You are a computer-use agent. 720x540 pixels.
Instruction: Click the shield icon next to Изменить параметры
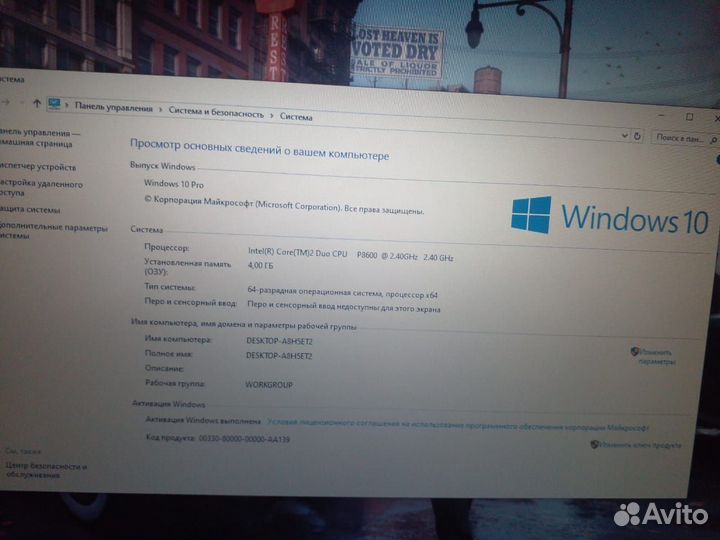(635, 351)
